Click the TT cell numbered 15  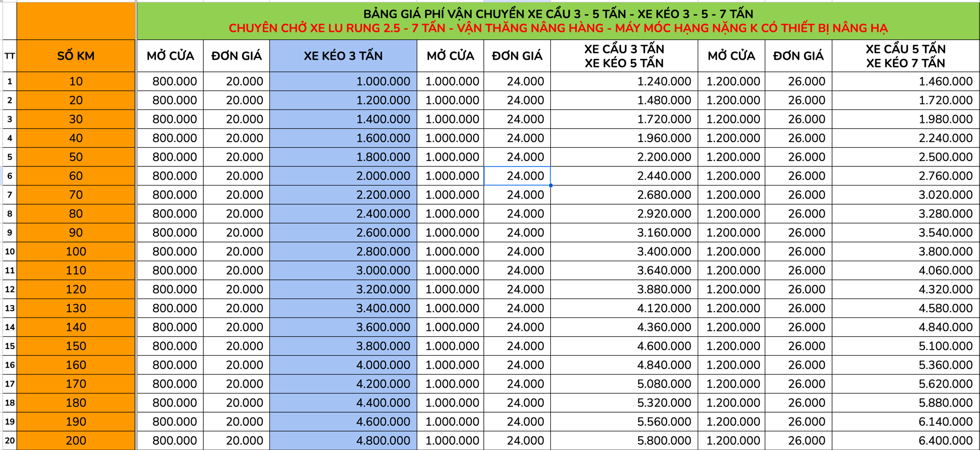(x=10, y=346)
